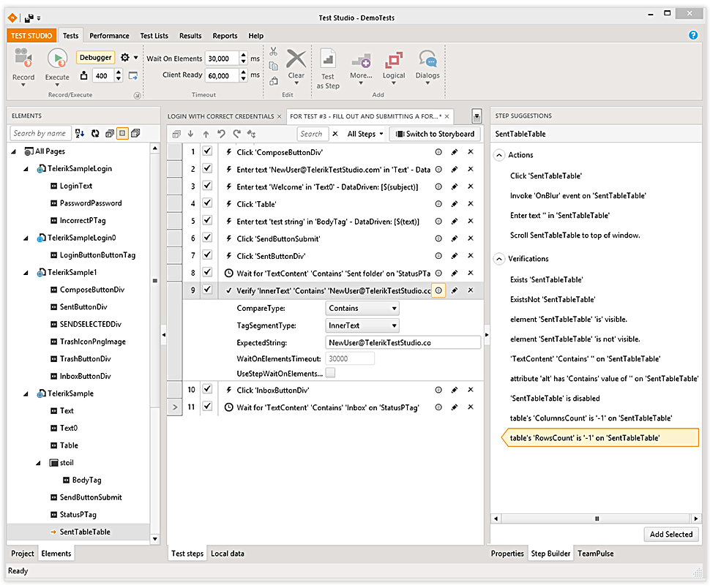Image resolution: width=710 pixels, height=588 pixels.
Task: Clear the step search with the X
Action: pyautogui.click(x=335, y=134)
